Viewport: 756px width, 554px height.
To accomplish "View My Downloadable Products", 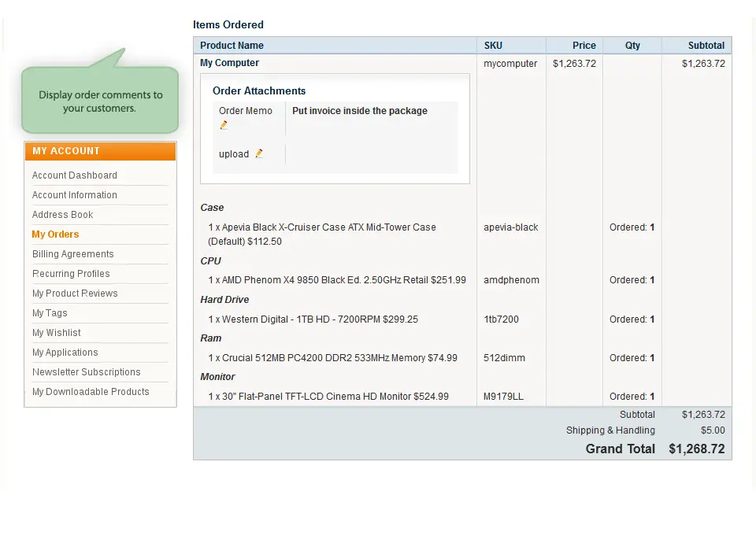I will click(91, 392).
